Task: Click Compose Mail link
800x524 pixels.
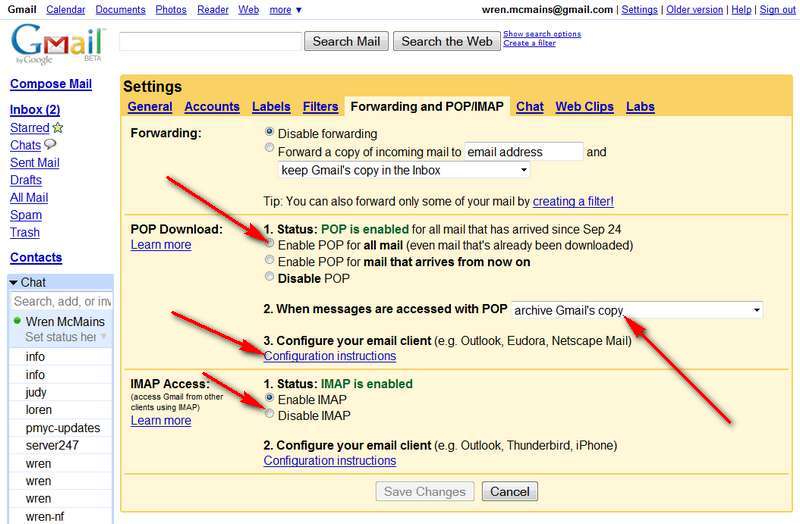Action: point(51,84)
